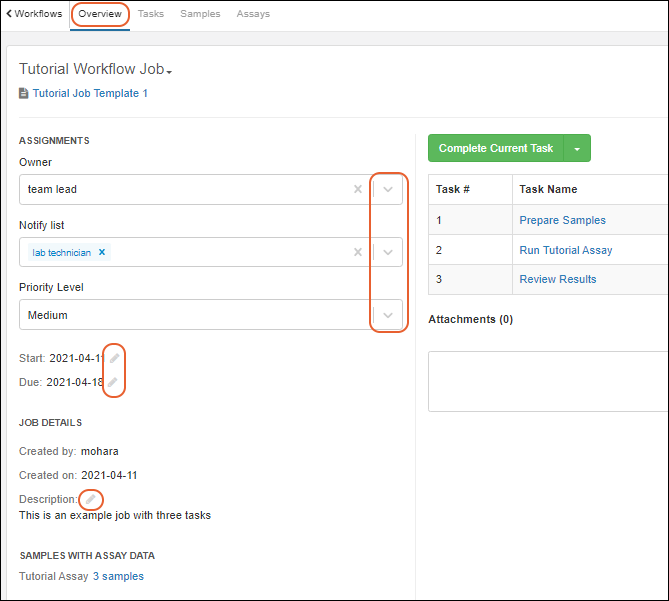
Task: Expand the Owner dropdown
Action: [x=389, y=189]
